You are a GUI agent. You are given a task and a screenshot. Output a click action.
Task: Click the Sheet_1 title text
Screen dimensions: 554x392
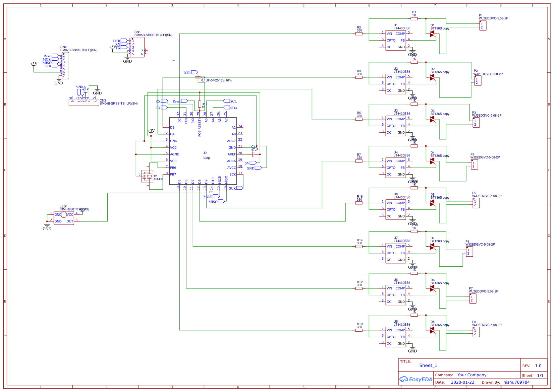pyautogui.click(x=428, y=365)
